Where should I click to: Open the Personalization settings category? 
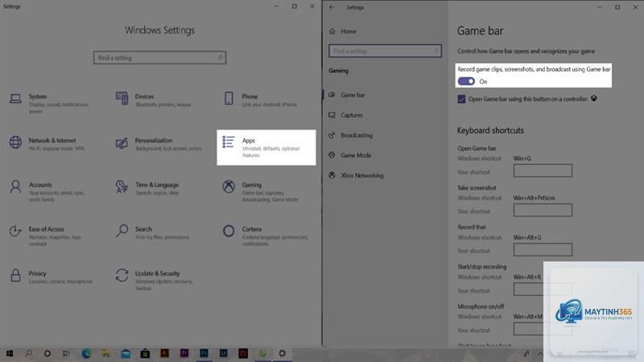[x=159, y=144]
